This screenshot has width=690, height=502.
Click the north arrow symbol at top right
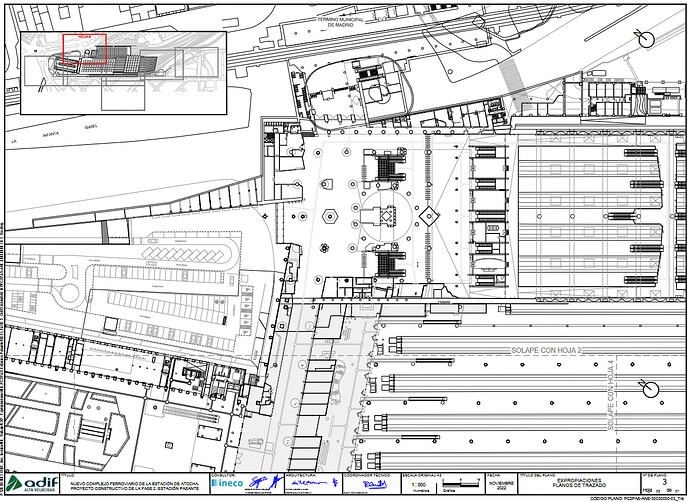[644, 39]
